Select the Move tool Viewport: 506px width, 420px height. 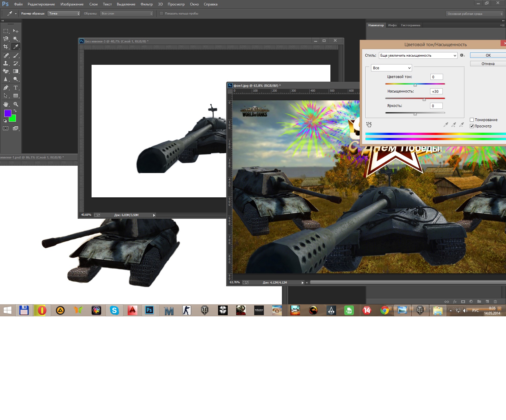pos(16,31)
